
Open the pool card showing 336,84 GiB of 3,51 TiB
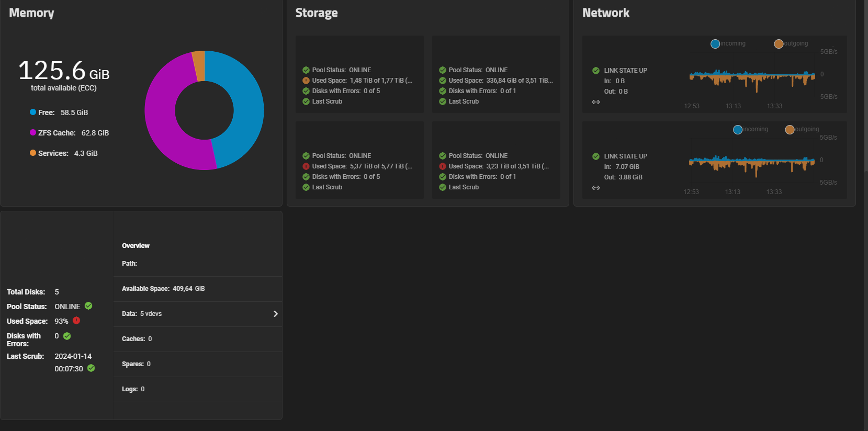point(495,74)
